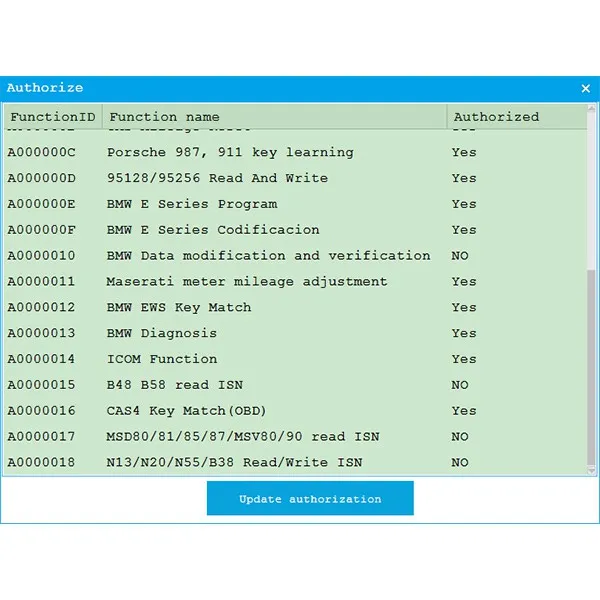Select 'N13/N20/N55/B38 Read/Write ISN' entry
Viewport: 600px width, 600px height.
[234, 462]
